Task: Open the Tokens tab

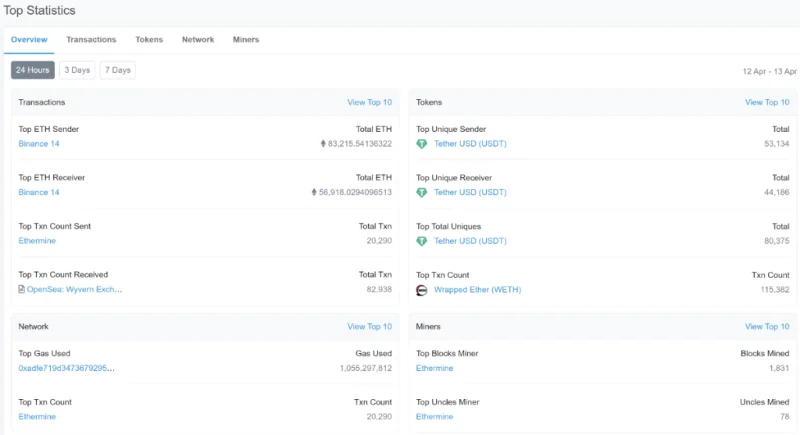Action: click(x=149, y=40)
